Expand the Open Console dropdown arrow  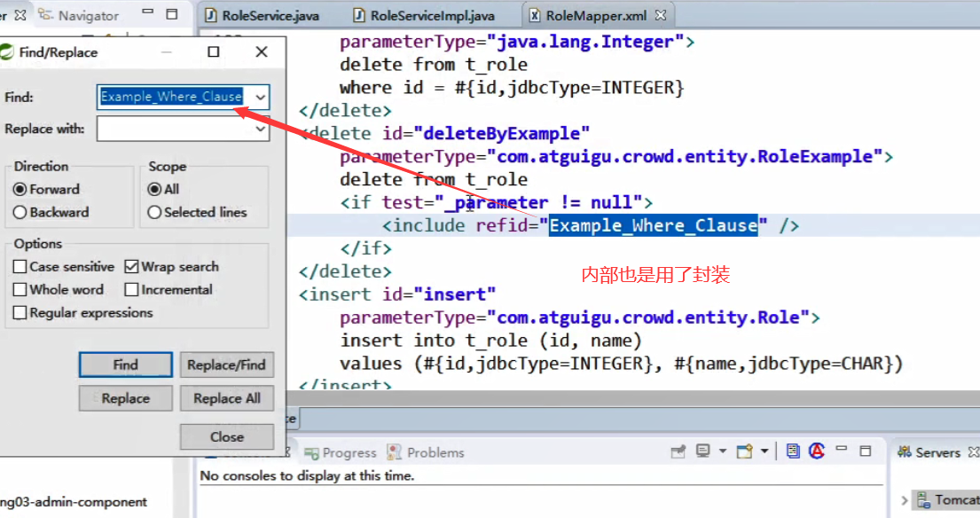[x=764, y=451]
